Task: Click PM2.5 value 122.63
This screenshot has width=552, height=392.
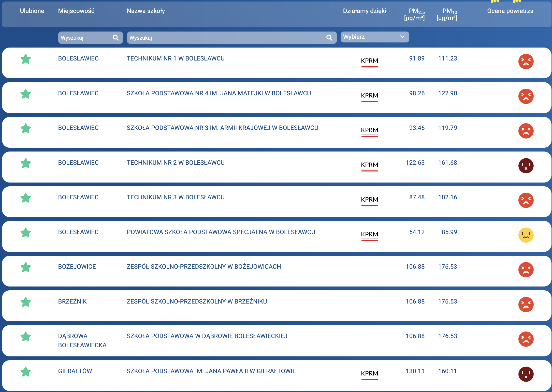Action: point(415,163)
